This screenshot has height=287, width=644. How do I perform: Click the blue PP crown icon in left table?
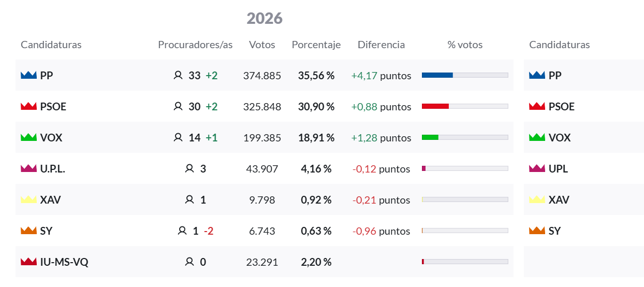click(28, 75)
